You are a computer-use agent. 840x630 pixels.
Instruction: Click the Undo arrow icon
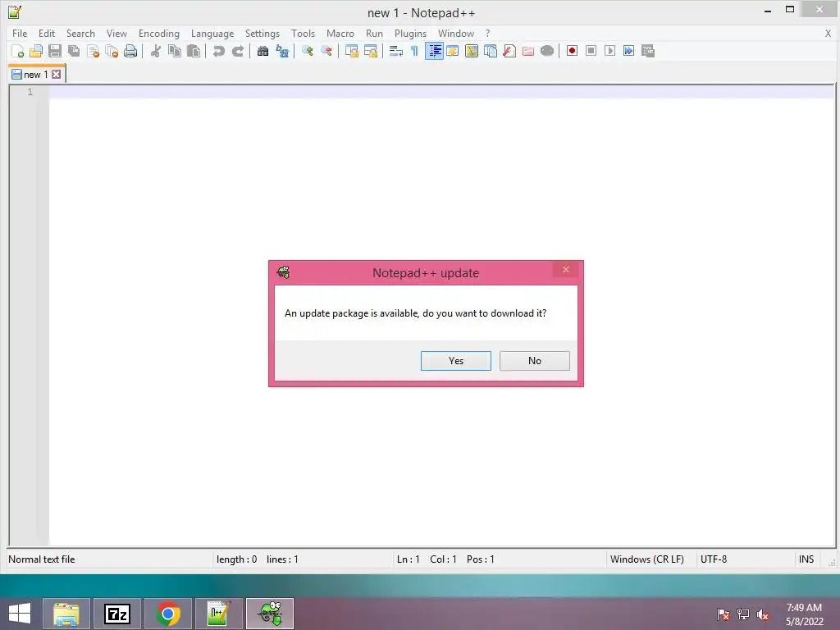click(x=218, y=51)
